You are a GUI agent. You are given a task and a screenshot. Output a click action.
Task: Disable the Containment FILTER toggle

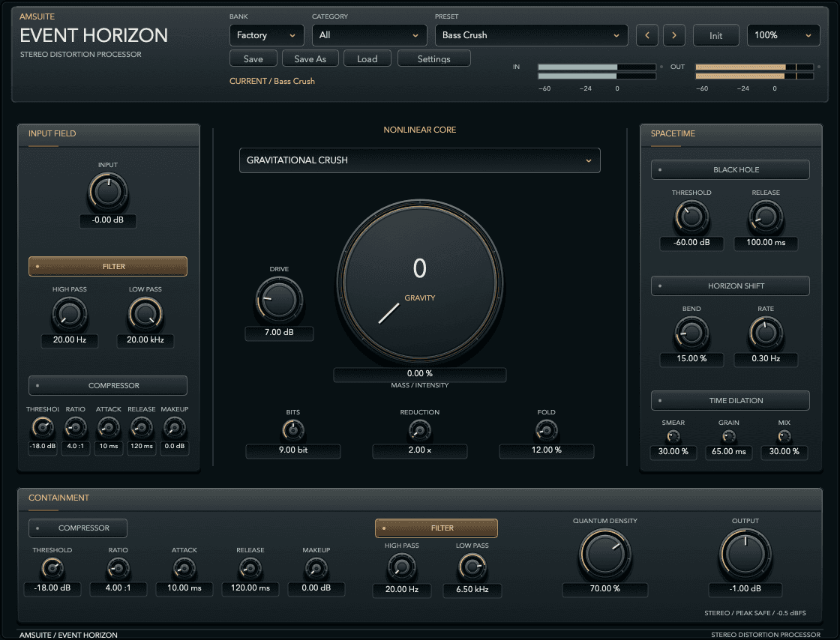[x=436, y=528]
